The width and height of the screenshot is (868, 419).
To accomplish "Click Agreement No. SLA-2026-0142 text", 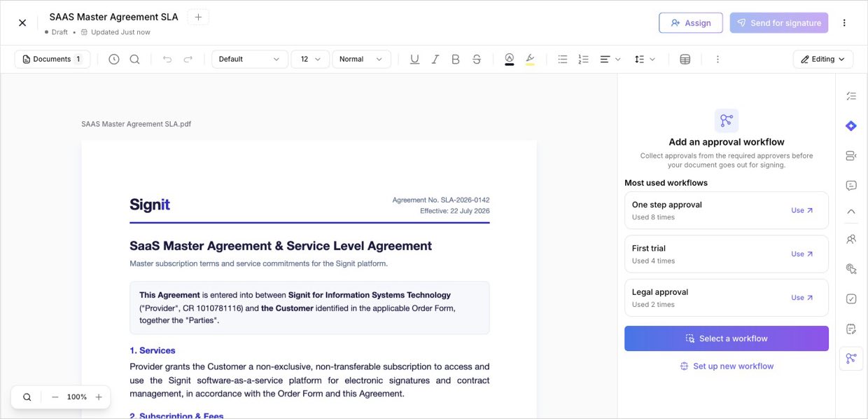I will tap(441, 200).
